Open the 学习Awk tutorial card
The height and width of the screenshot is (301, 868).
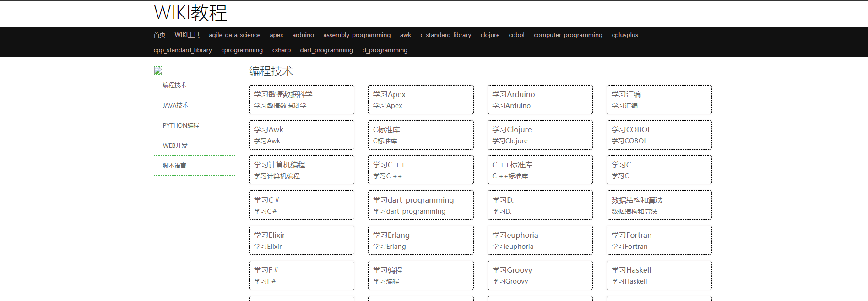[x=302, y=135]
